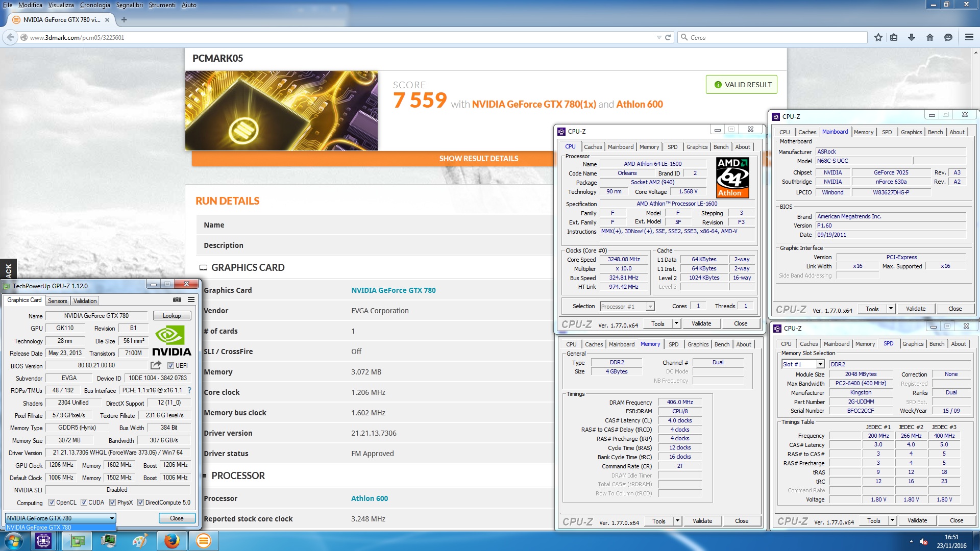Click Validate in the CPU-Z Mainboard window
The width and height of the screenshot is (980, 551).
click(x=915, y=309)
